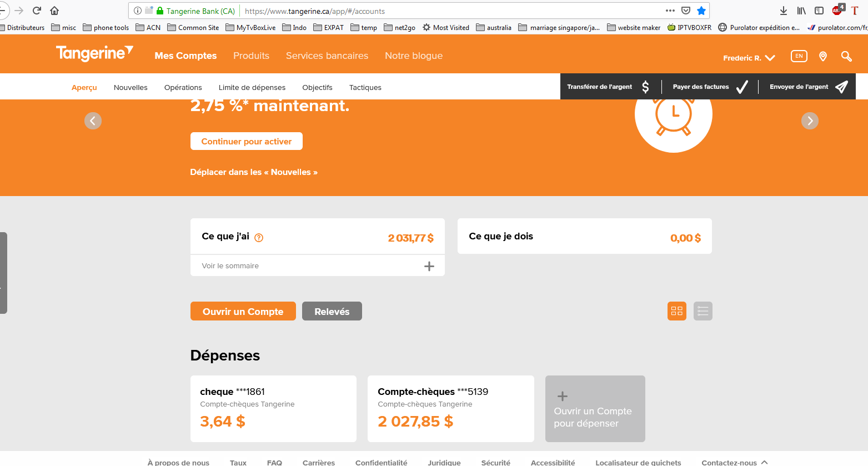The image size is (868, 466).
Task: Open the Distributeurs bookmark folder
Action: [x=21, y=27]
